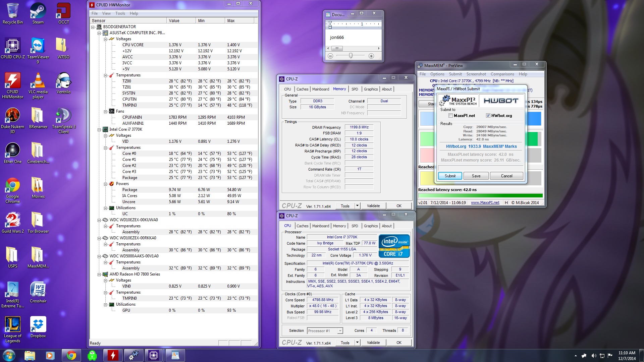Open Windows Explorer from the taskbar
The width and height of the screenshot is (644, 362).
tap(30, 355)
